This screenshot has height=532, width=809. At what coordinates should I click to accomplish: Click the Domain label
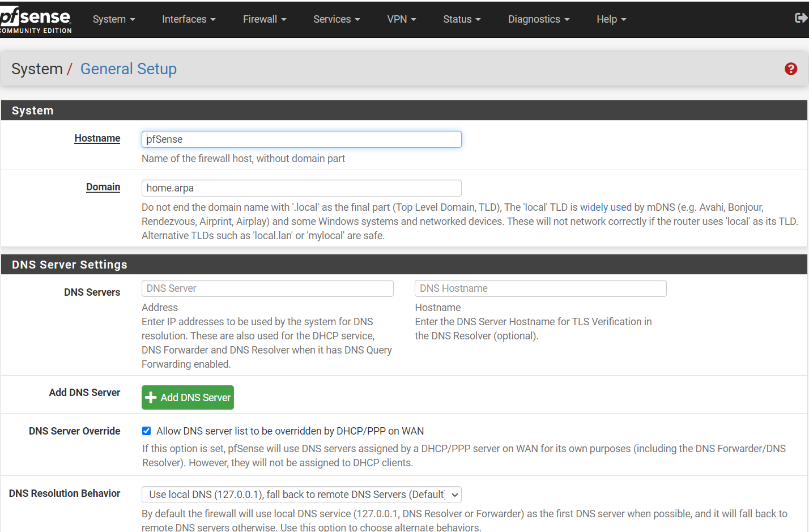pos(103,187)
